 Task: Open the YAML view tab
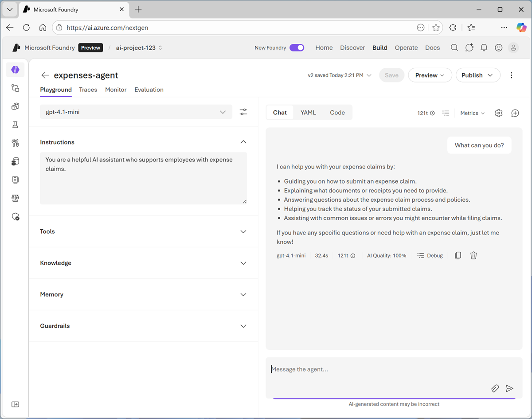(308, 112)
